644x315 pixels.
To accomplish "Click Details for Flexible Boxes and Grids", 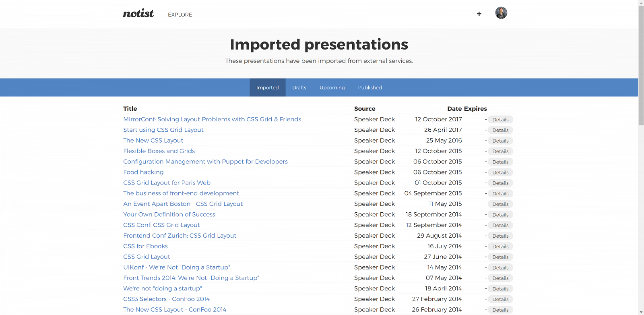I will click(x=500, y=151).
